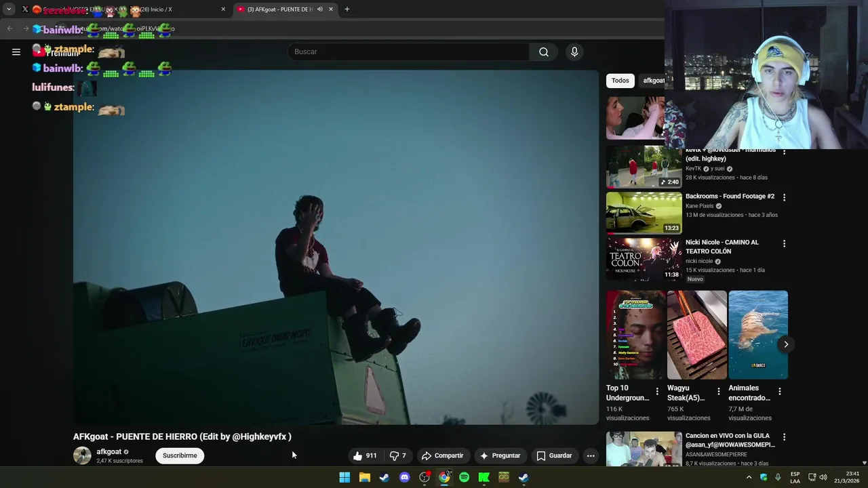The width and height of the screenshot is (868, 488).
Task: Open Kane Pixels channel name
Action: point(699,206)
